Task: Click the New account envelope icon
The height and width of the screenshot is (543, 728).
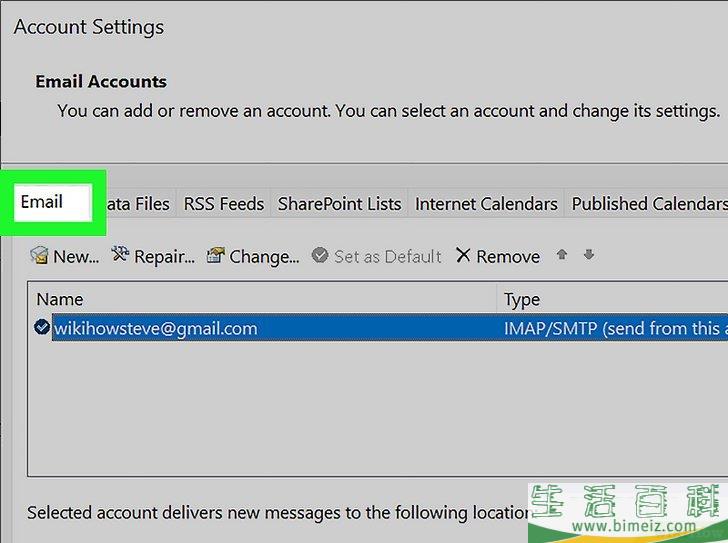Action: point(39,255)
